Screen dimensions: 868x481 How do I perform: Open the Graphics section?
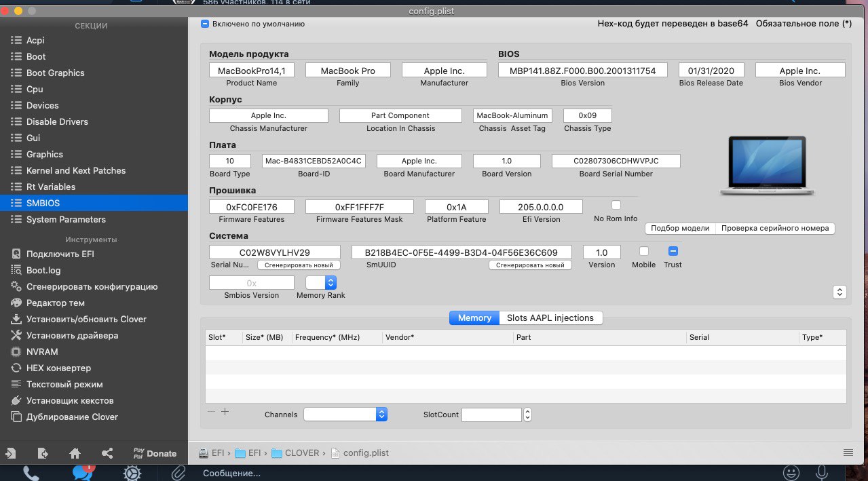pyautogui.click(x=94, y=154)
